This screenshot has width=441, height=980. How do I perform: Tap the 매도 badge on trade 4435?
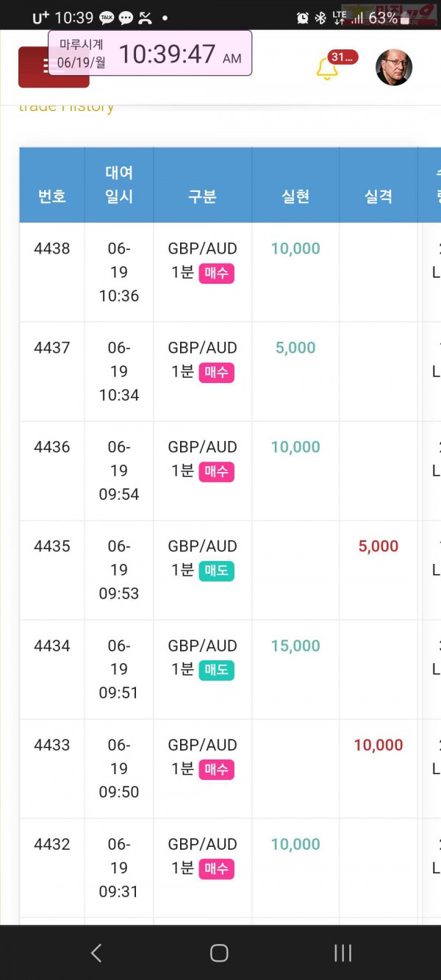point(216,571)
